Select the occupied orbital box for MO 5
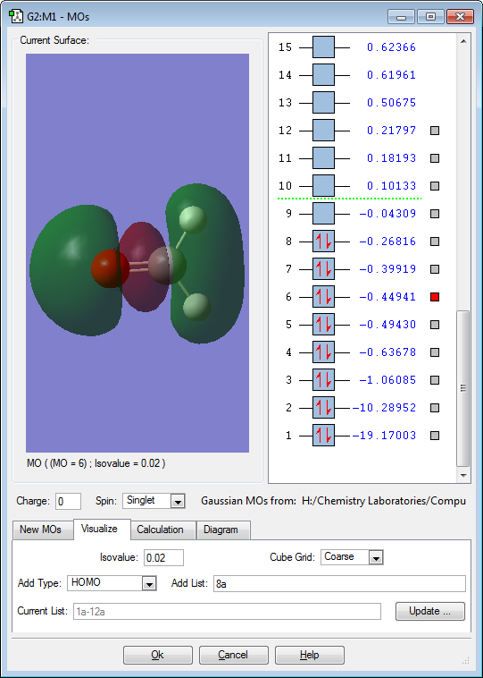This screenshot has width=483, height=678. point(323,324)
